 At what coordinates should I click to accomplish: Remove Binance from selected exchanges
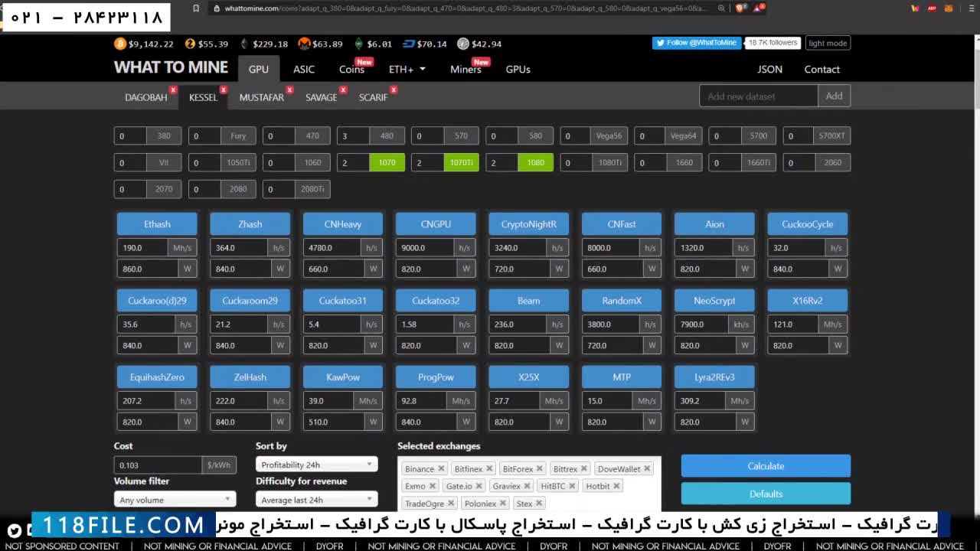click(441, 469)
